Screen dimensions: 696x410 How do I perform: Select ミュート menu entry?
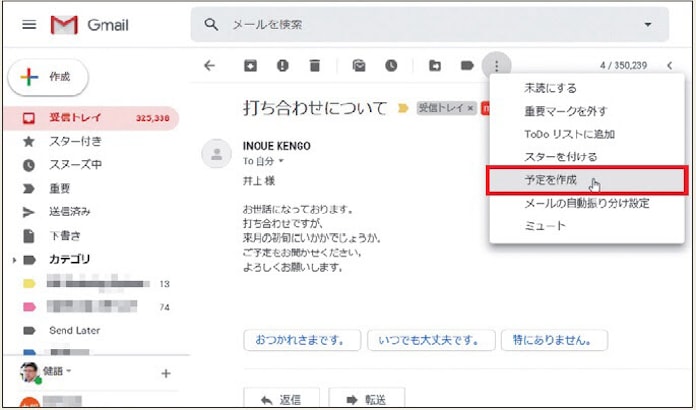pos(587,226)
